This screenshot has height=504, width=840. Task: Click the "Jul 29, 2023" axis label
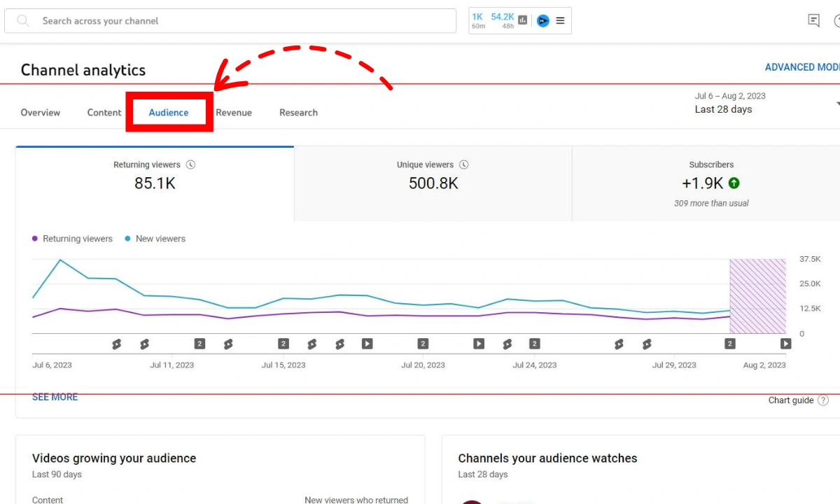pos(674,365)
